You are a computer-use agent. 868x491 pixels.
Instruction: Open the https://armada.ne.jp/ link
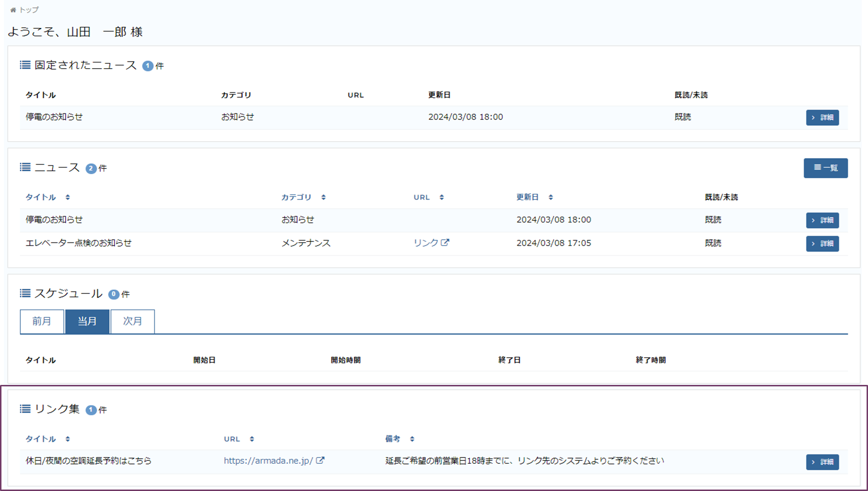pos(268,461)
